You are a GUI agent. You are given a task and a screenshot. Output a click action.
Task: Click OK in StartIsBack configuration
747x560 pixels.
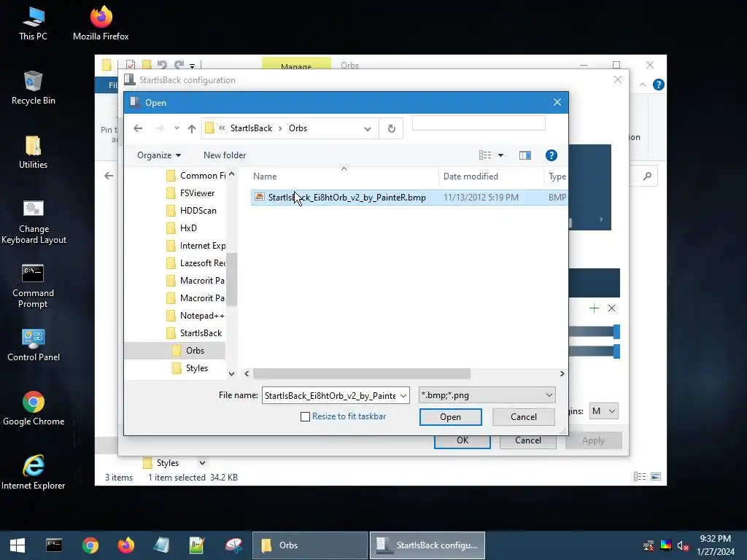(462, 441)
